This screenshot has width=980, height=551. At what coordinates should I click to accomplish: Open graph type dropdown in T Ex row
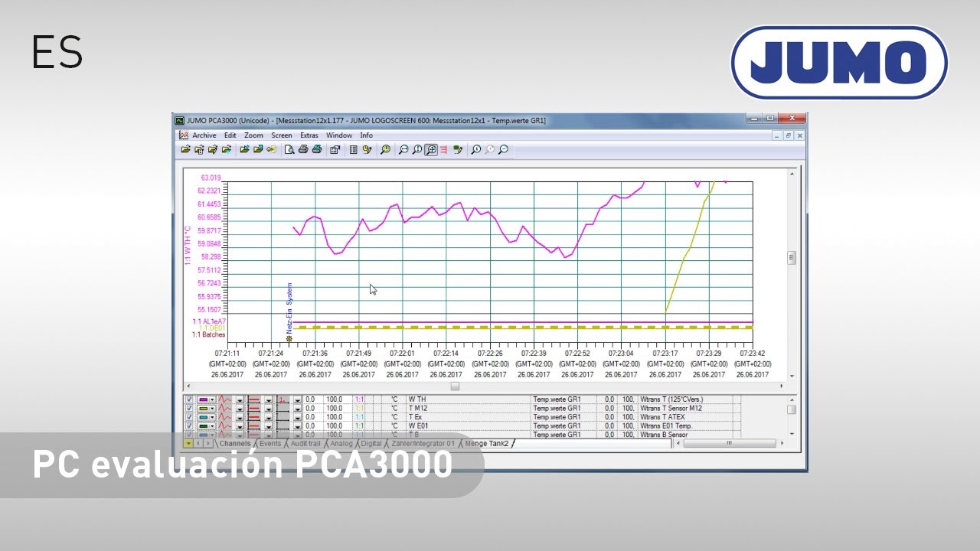[240, 417]
